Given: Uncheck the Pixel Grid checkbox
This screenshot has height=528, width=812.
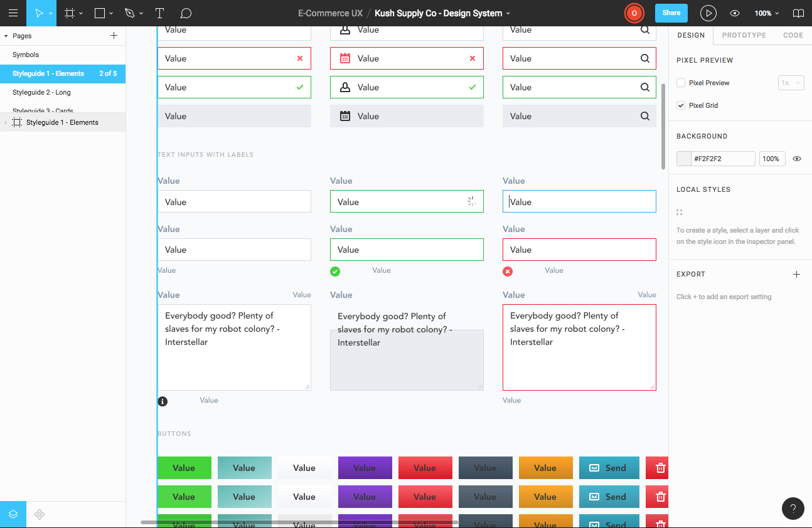Looking at the screenshot, I should tap(681, 105).
